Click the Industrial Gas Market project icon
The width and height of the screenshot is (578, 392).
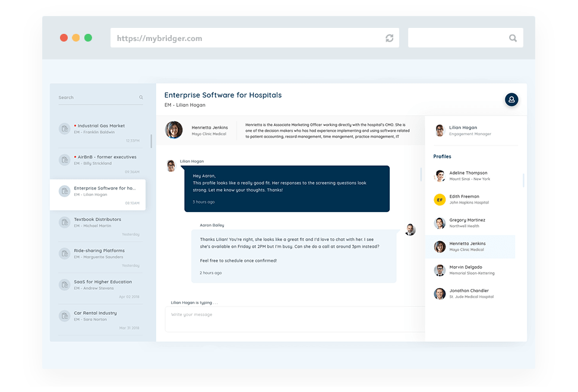pyautogui.click(x=64, y=129)
